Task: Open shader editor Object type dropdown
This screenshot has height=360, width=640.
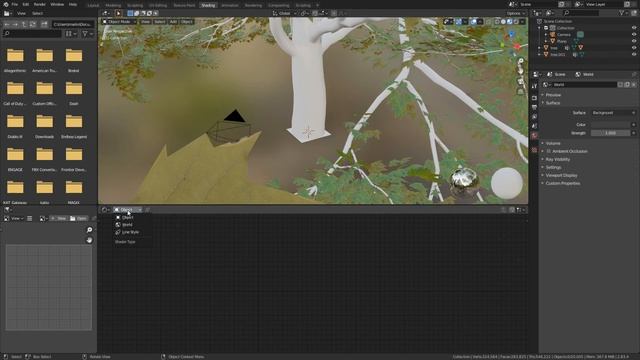Action: pyautogui.click(x=128, y=209)
